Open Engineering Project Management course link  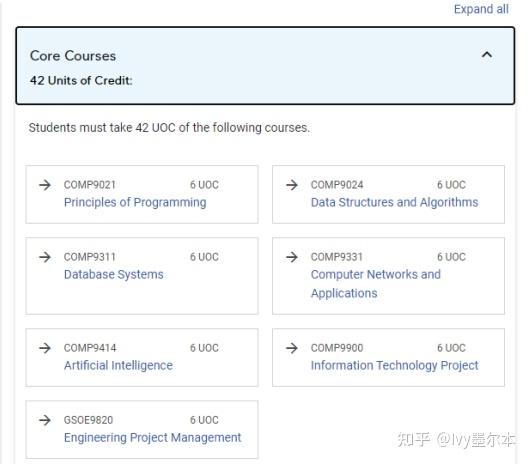click(152, 438)
